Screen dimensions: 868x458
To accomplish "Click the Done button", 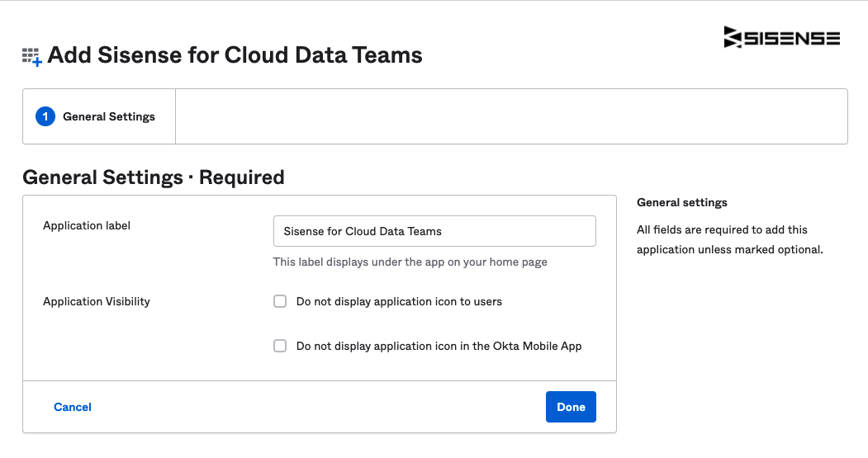I will [x=571, y=407].
